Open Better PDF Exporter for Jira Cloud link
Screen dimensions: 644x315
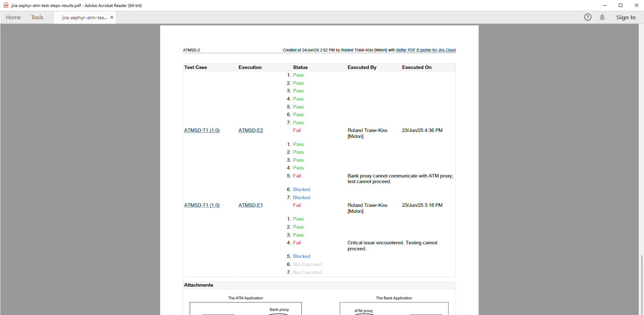pos(426,50)
